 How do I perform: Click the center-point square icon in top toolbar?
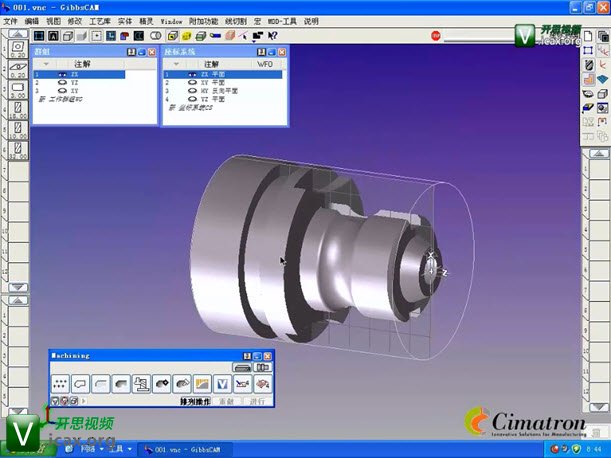point(97,36)
